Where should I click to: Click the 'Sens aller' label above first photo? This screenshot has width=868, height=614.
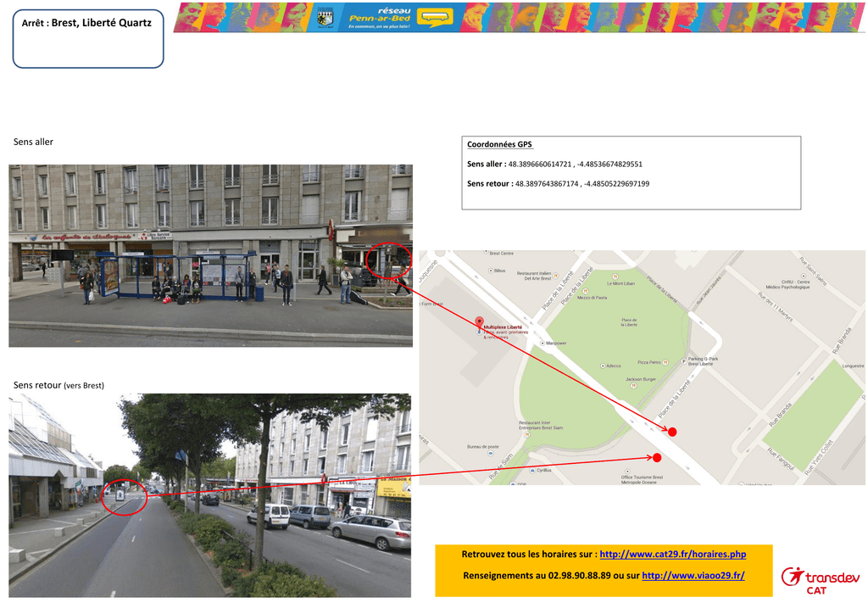(33, 142)
